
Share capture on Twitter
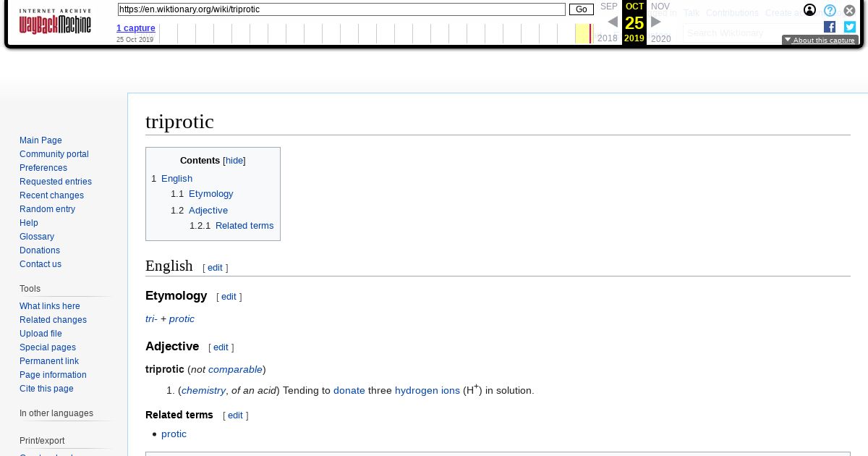850,27
